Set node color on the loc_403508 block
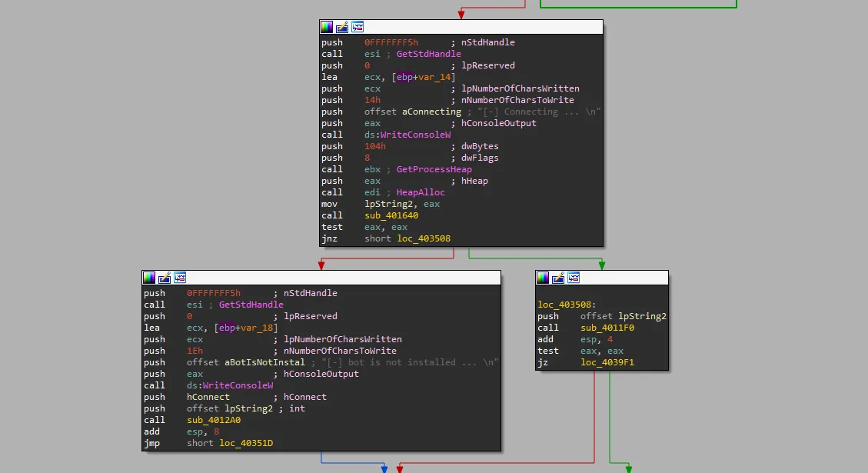Screen dimensions: 868x473 tap(543, 278)
